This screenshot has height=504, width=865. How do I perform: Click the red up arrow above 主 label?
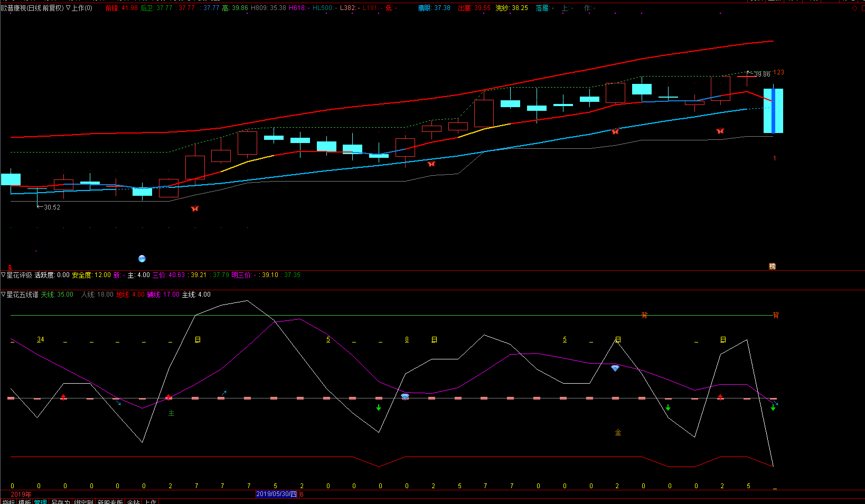[x=168, y=397]
